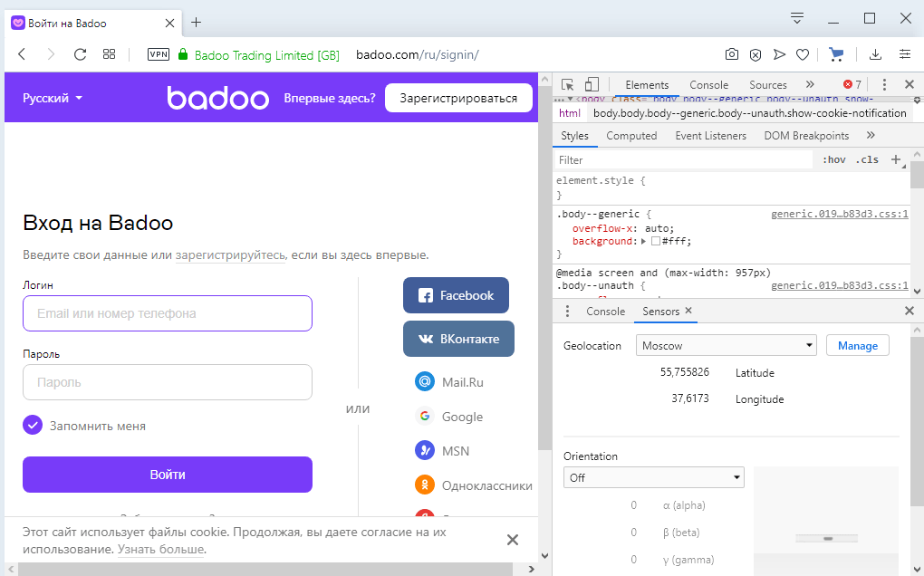Switch to the Console tab in DevTools

708,84
